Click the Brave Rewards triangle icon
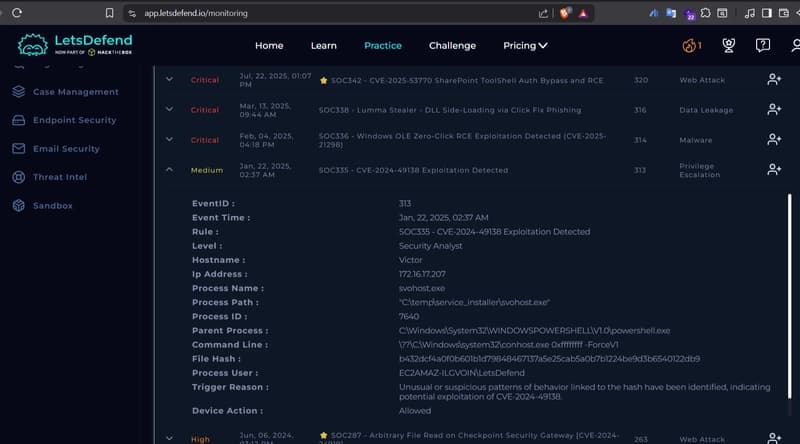The image size is (800, 444). tap(583, 14)
